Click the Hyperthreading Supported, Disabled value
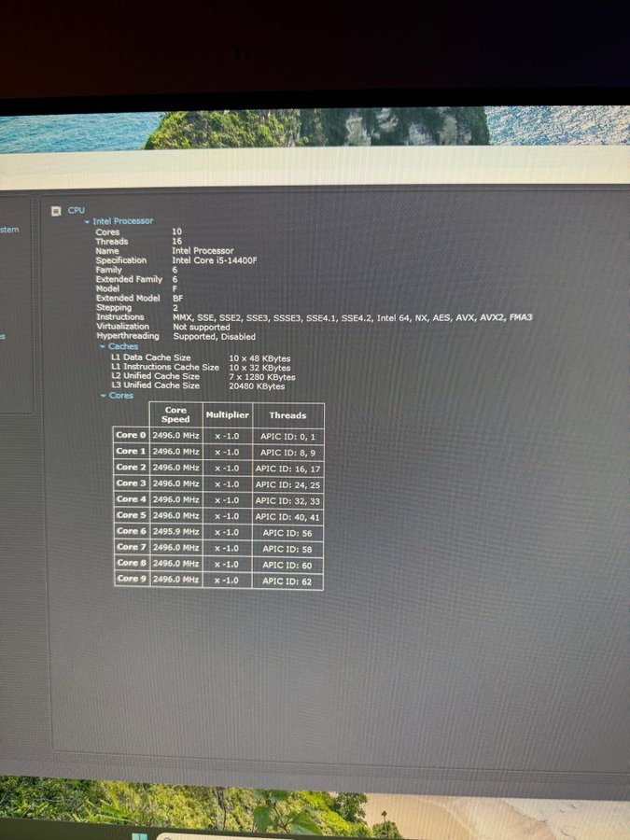The height and width of the screenshot is (840, 630). (x=215, y=337)
